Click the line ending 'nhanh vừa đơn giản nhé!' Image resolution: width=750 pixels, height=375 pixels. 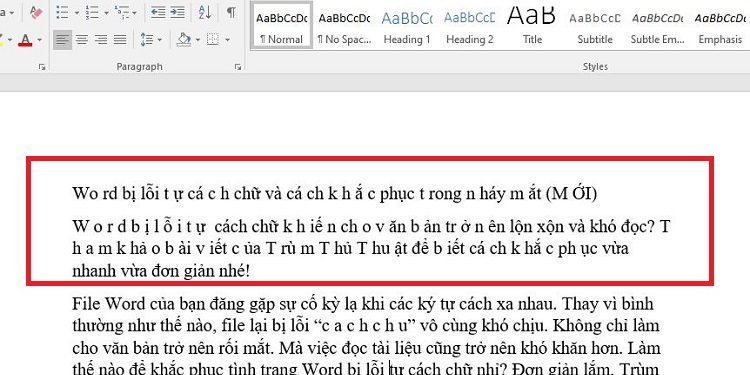click(x=161, y=271)
